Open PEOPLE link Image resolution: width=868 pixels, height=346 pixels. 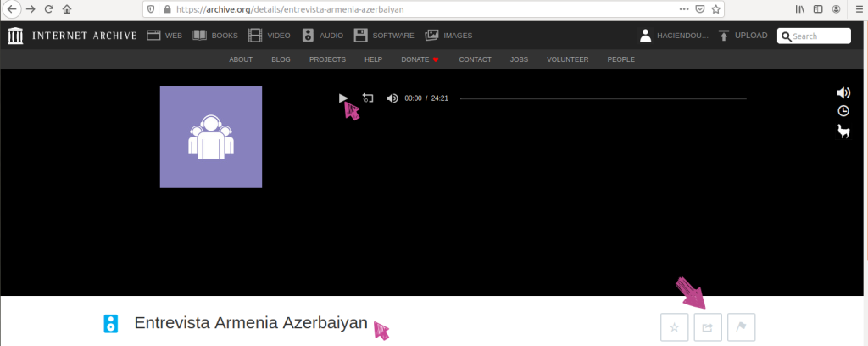621,60
